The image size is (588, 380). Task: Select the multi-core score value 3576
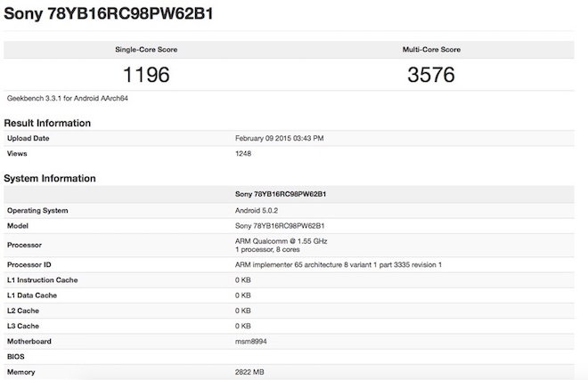tap(431, 75)
